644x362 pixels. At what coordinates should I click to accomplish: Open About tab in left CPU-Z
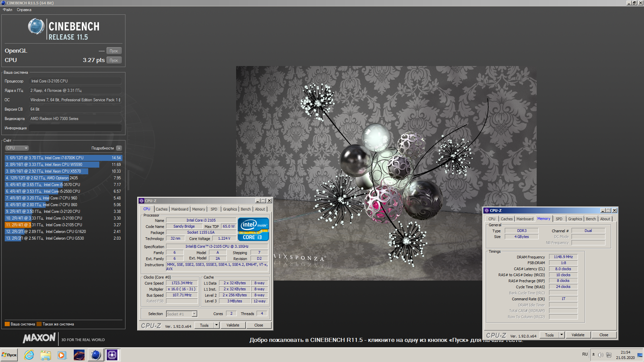260,209
